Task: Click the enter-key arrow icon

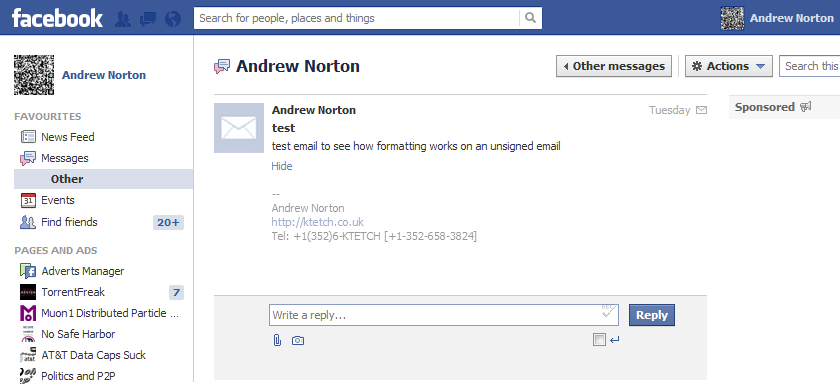Action: (x=614, y=340)
